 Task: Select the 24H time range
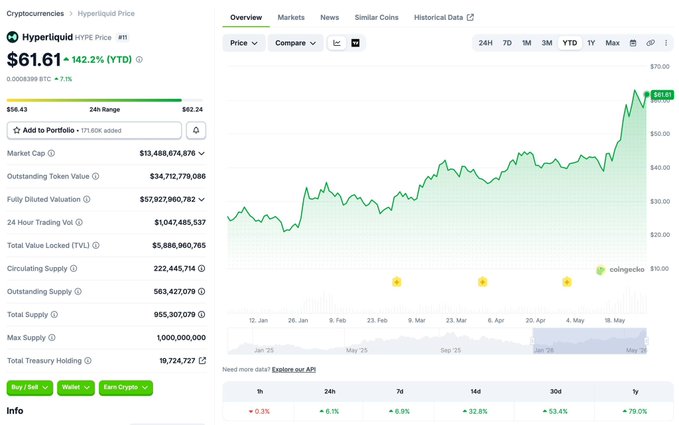point(485,43)
